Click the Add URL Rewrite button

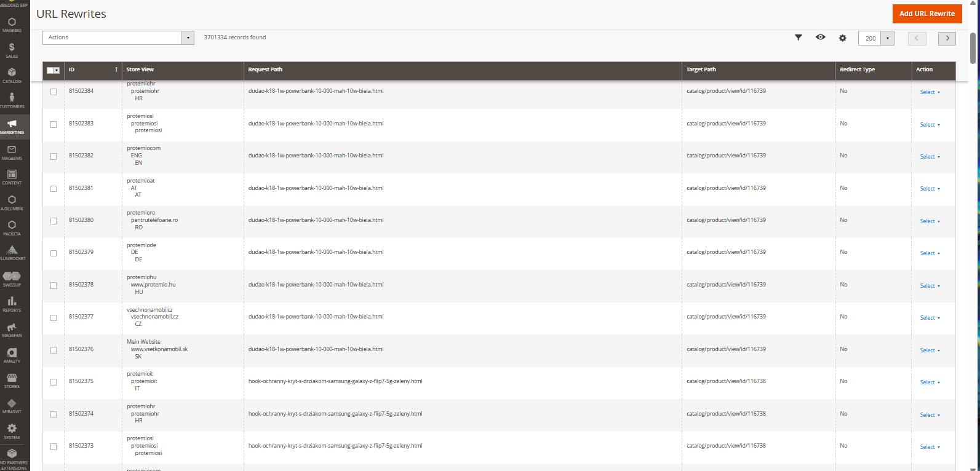point(926,14)
